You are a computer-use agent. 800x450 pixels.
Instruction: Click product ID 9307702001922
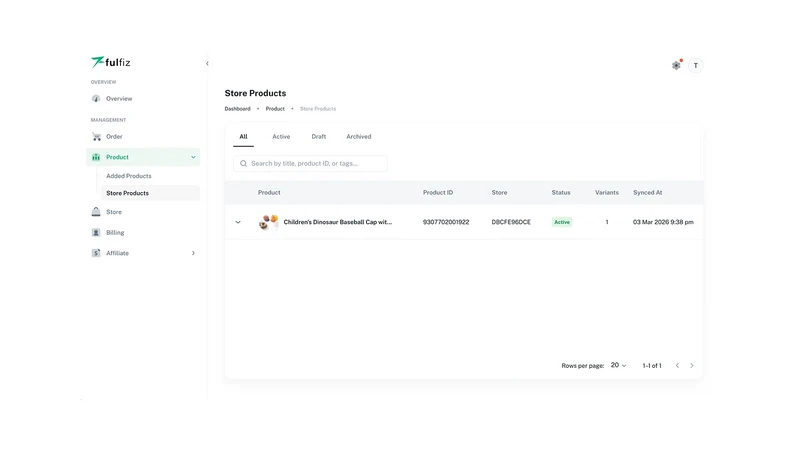pos(446,222)
